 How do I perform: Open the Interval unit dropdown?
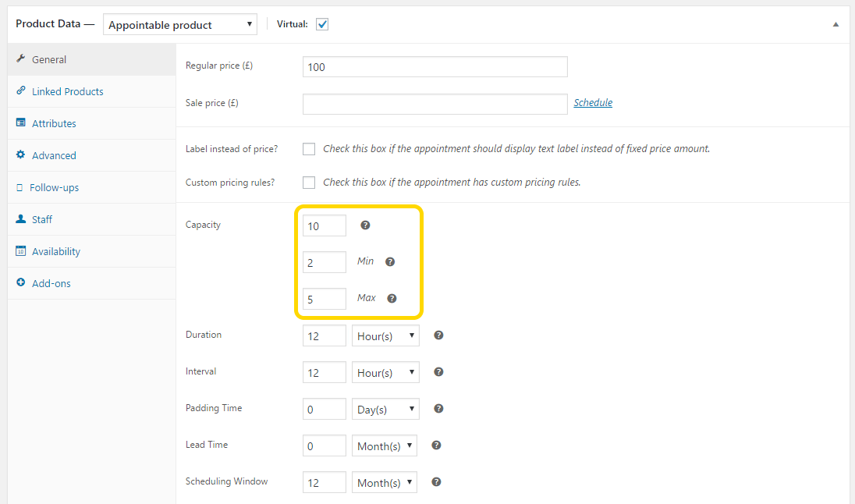(385, 372)
